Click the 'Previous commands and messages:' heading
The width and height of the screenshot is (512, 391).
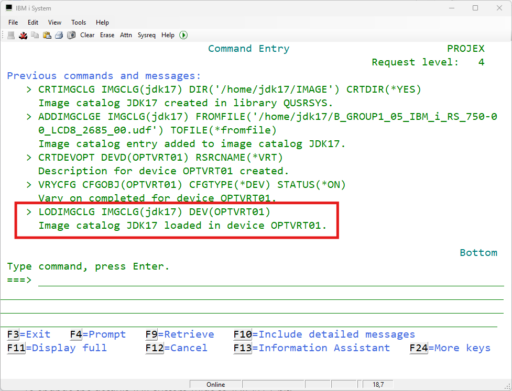pyautogui.click(x=104, y=76)
